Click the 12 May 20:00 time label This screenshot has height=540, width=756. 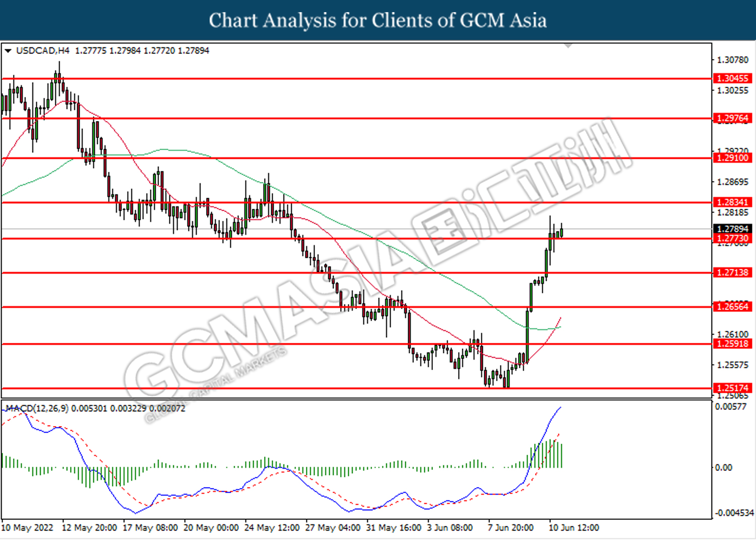(x=89, y=528)
